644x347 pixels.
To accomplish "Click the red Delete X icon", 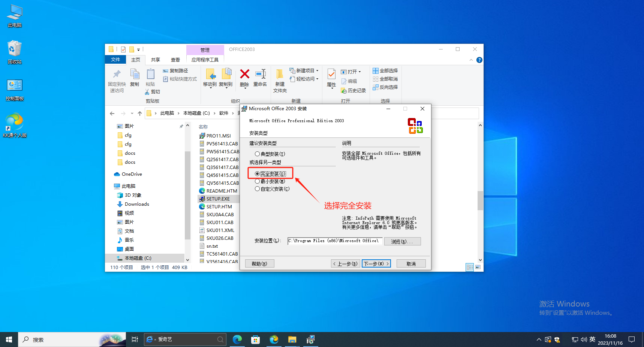I will click(245, 74).
